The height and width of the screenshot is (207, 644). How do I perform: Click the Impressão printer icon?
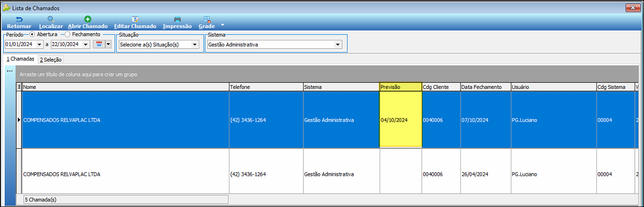click(x=177, y=19)
